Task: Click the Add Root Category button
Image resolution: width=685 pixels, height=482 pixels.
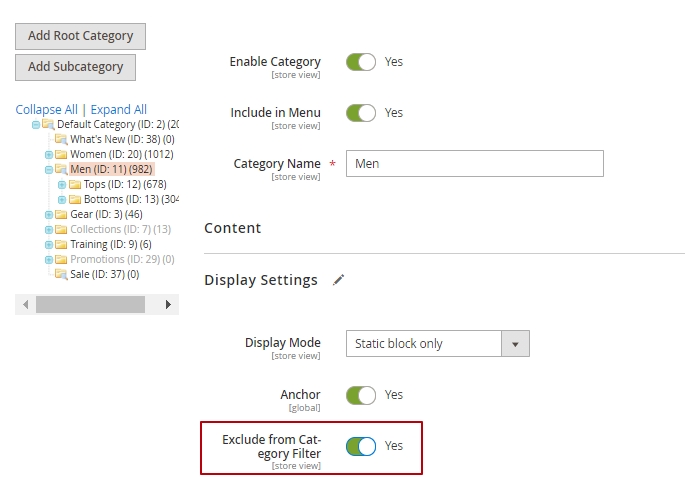Action: click(x=80, y=36)
